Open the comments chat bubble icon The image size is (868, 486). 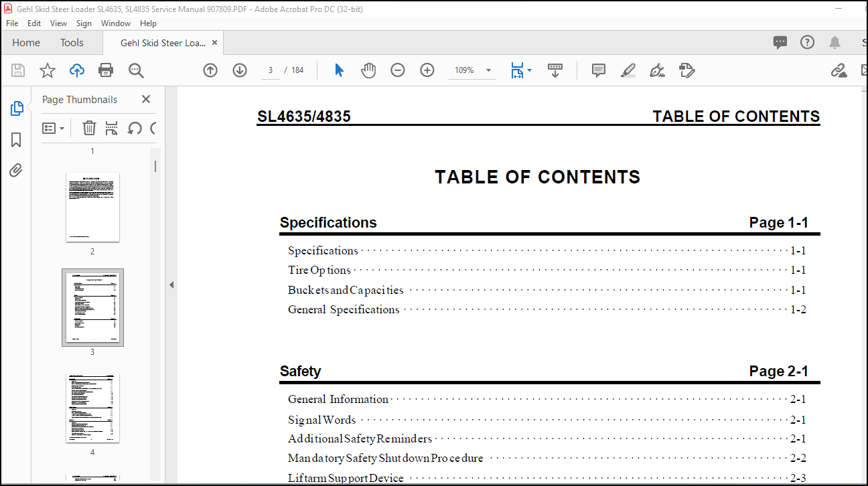(x=780, y=43)
